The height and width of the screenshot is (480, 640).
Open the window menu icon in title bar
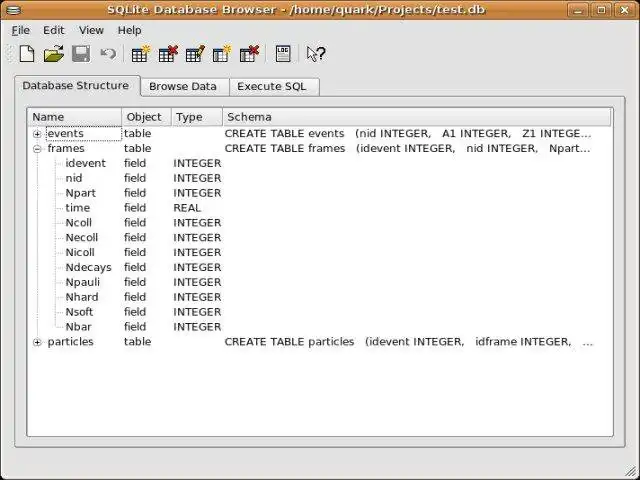point(14,10)
